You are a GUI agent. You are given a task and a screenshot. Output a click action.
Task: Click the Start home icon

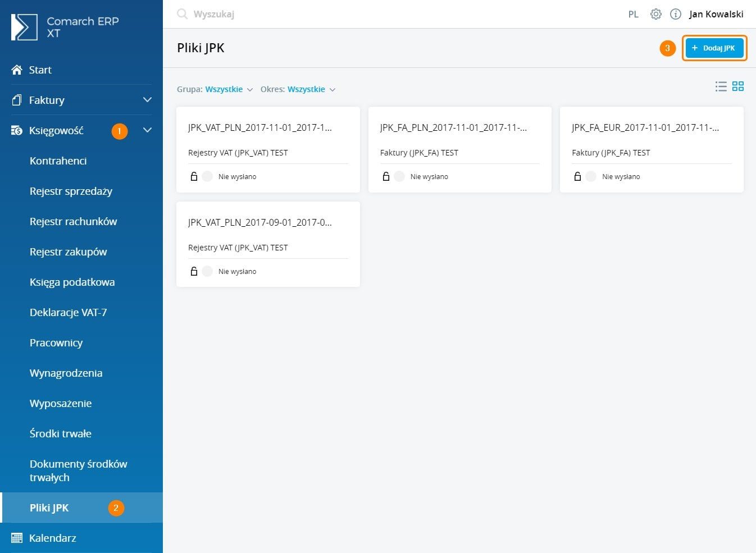17,70
